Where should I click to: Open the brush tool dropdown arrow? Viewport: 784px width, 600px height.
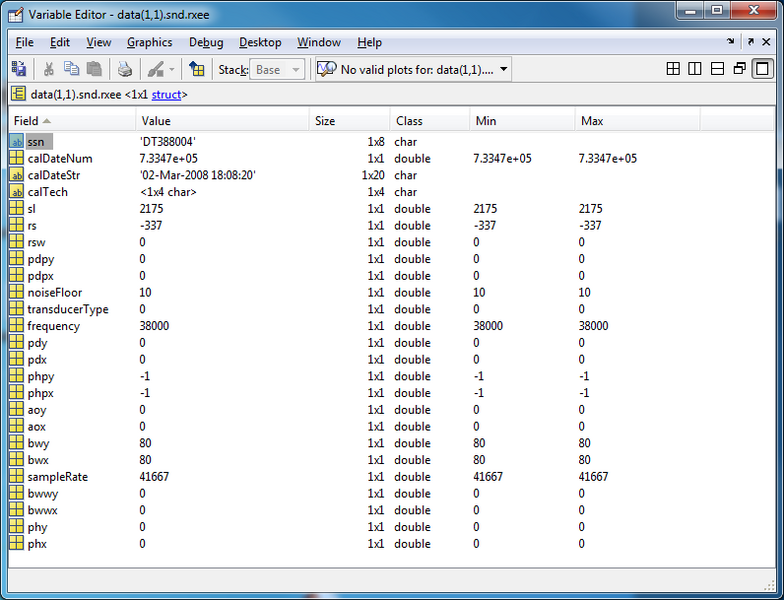click(x=172, y=70)
